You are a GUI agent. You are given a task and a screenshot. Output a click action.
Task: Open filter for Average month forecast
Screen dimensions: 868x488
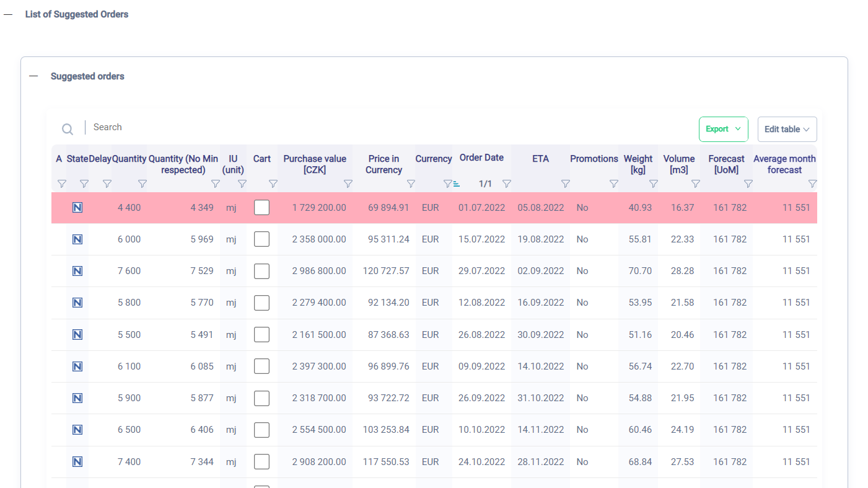tap(812, 184)
